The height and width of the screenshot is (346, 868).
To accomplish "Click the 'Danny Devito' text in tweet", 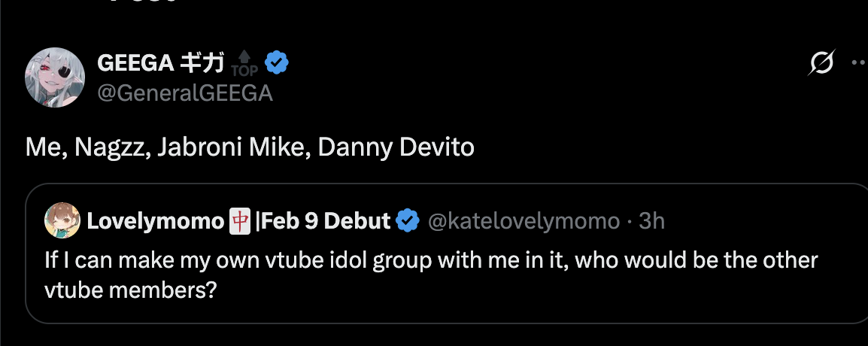I will click(x=396, y=147).
